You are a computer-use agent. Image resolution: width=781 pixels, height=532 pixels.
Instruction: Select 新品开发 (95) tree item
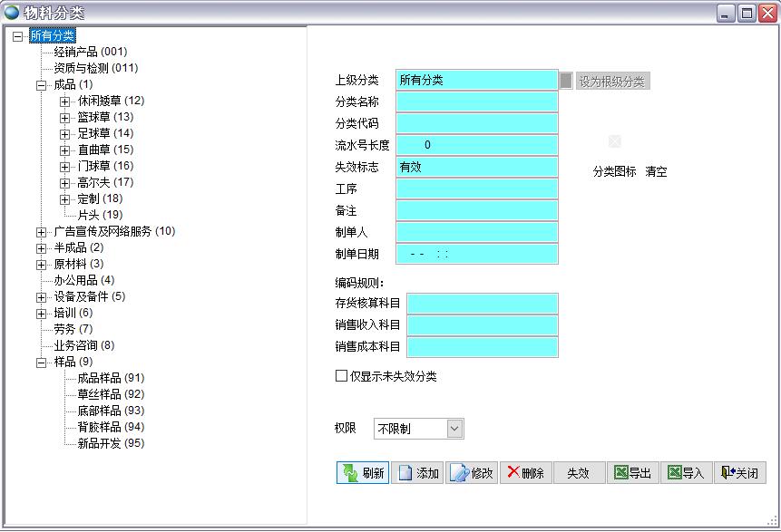point(110,443)
